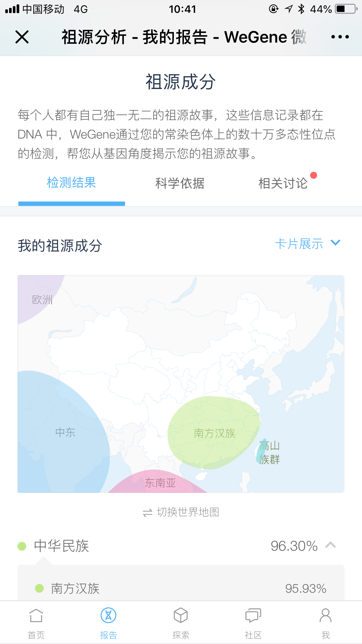Open the 报告 DNA report icon

coord(108,615)
